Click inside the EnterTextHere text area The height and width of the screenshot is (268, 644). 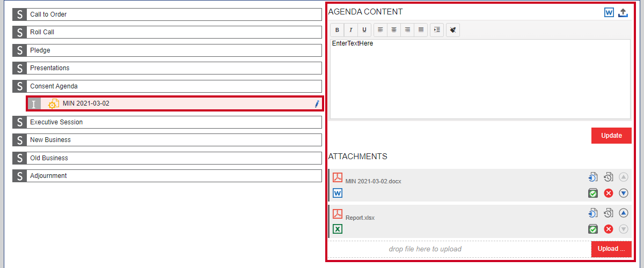(480, 79)
